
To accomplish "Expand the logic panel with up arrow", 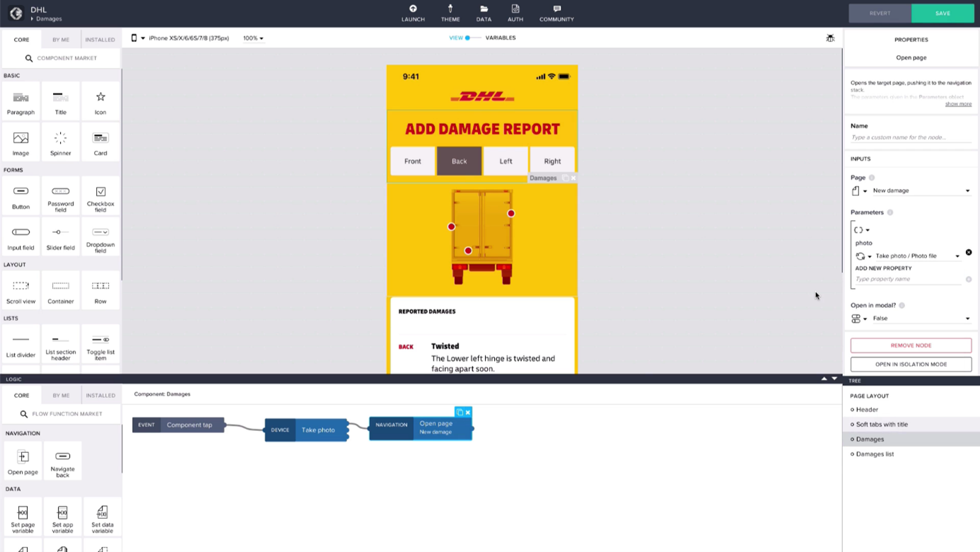I will tap(824, 379).
